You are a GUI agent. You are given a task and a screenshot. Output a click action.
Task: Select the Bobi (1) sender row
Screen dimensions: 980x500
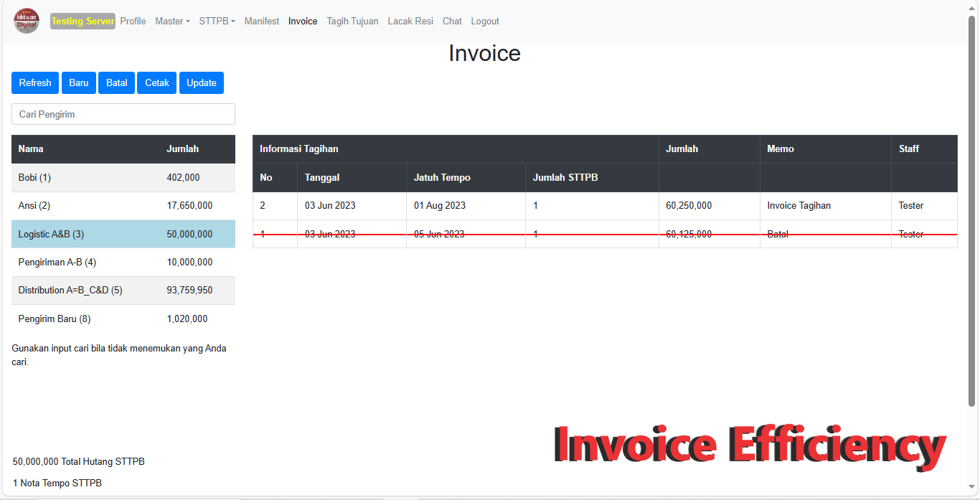123,178
